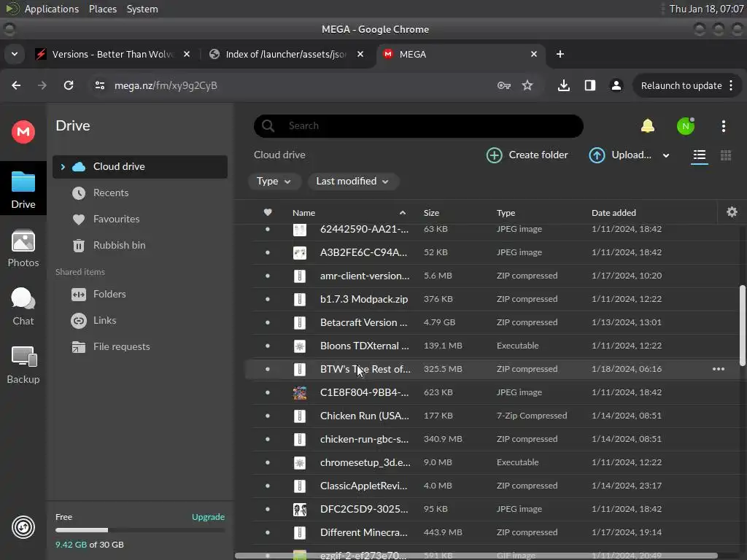
Task: Open the Chat section in sidebar
Action: [23, 307]
